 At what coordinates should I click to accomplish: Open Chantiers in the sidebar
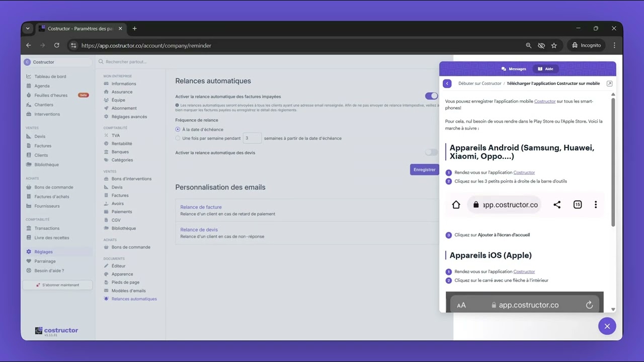click(x=44, y=105)
